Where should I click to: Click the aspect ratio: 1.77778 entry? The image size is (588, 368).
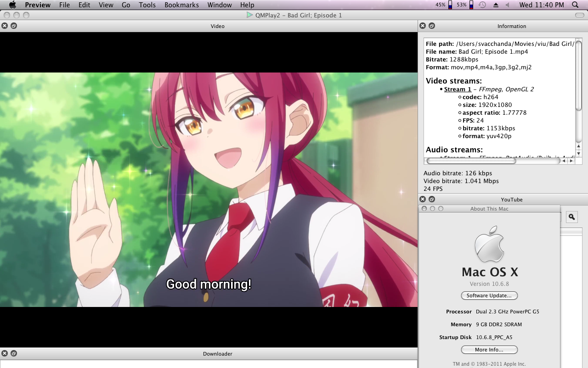point(495,113)
